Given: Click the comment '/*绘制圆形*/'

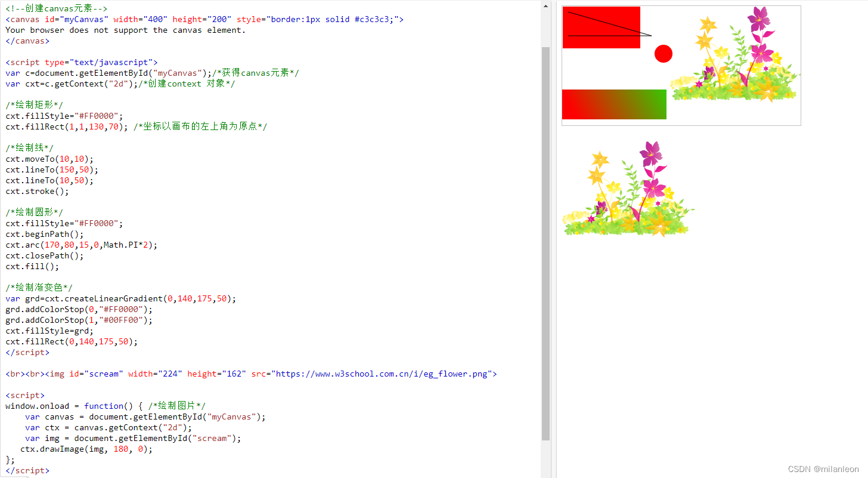Looking at the screenshot, I should pyautogui.click(x=35, y=212).
